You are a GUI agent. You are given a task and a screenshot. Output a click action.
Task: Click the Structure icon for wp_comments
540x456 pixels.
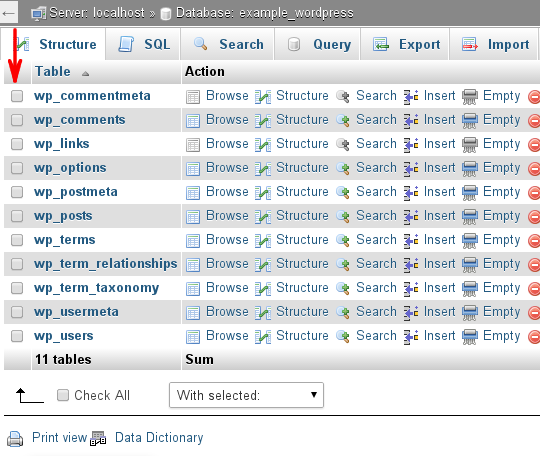pos(263,121)
